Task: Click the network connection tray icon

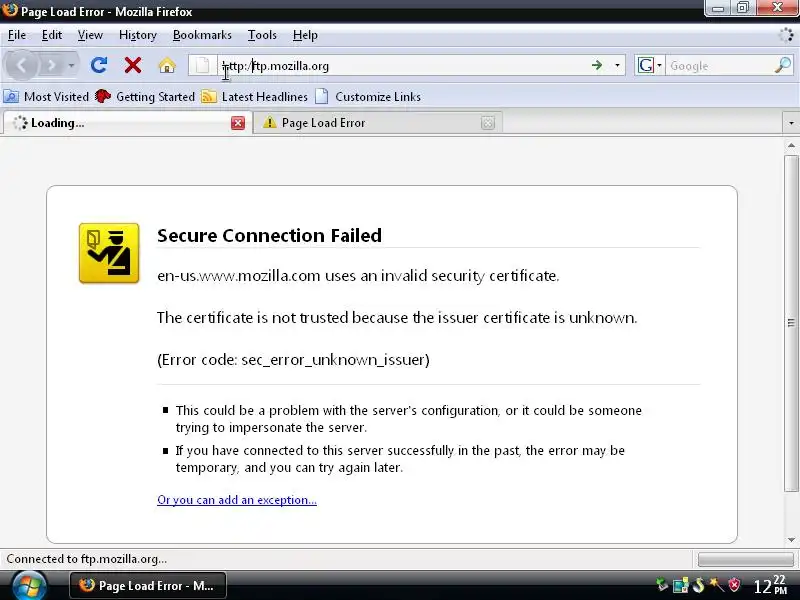Action: [680, 585]
